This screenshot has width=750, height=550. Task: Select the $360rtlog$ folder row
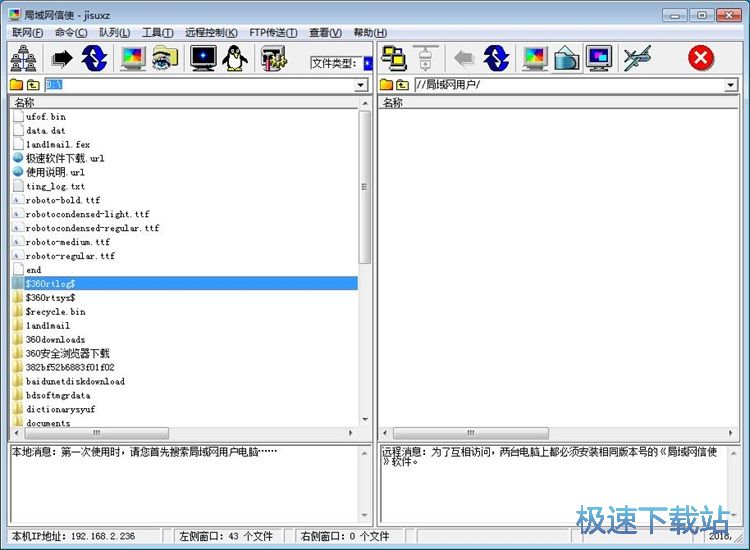(x=184, y=284)
